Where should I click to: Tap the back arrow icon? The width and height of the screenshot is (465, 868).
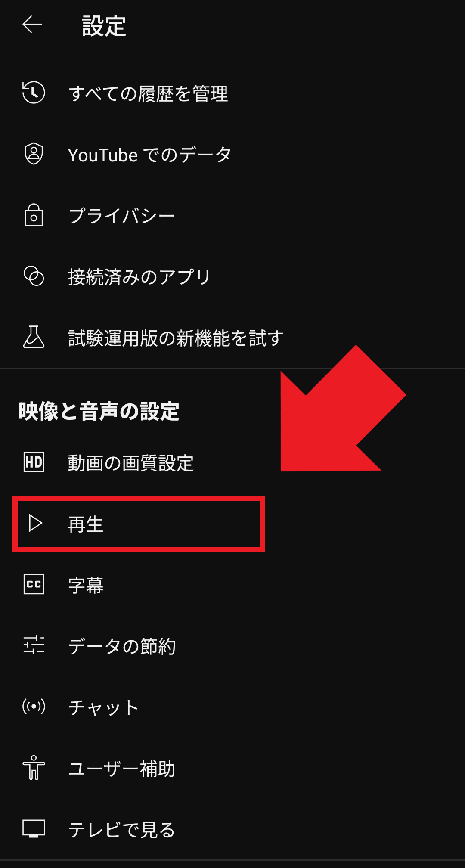tap(32, 25)
